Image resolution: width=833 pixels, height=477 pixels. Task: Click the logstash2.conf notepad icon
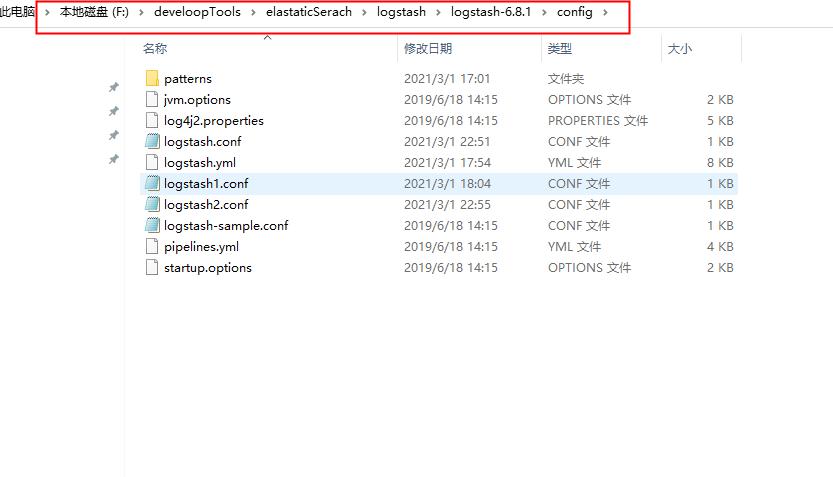coord(152,205)
